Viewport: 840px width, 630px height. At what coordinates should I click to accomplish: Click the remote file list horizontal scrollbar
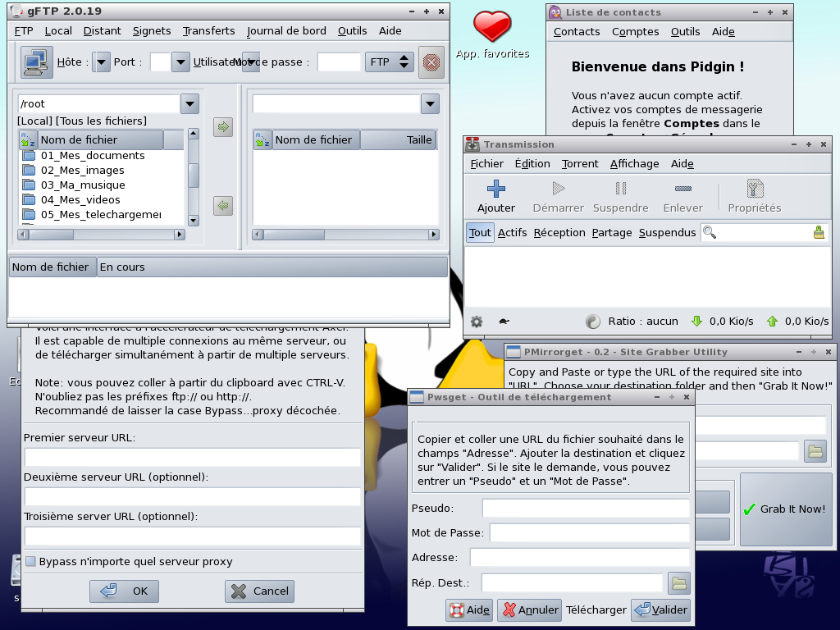tap(346, 234)
